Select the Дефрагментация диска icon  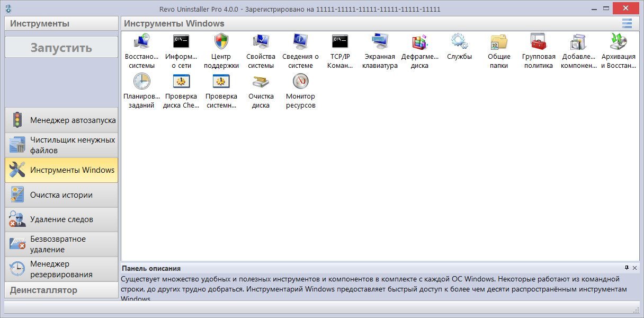[x=419, y=41]
